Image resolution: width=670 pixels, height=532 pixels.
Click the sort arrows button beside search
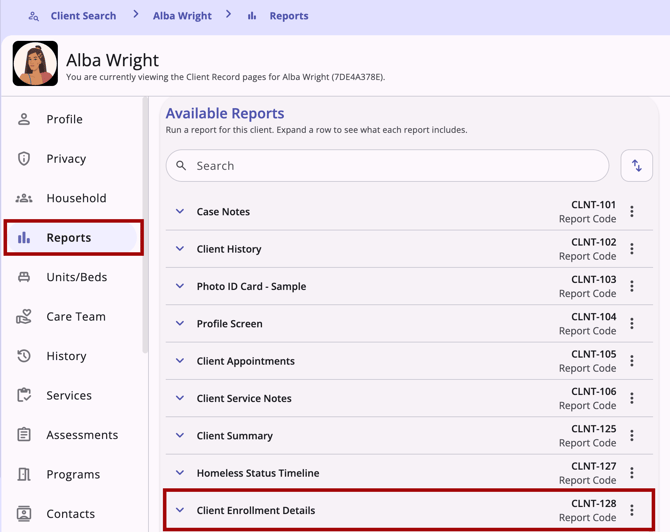tap(637, 165)
